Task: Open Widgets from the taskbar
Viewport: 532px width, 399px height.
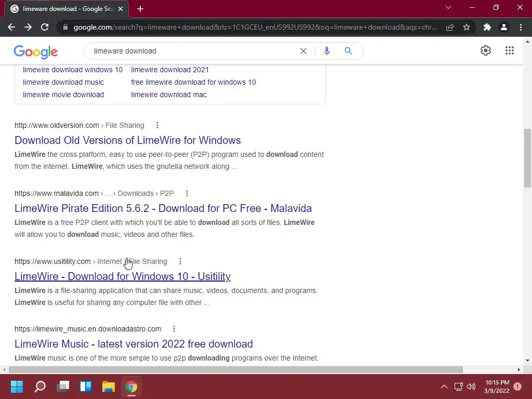Action: [x=86, y=387]
